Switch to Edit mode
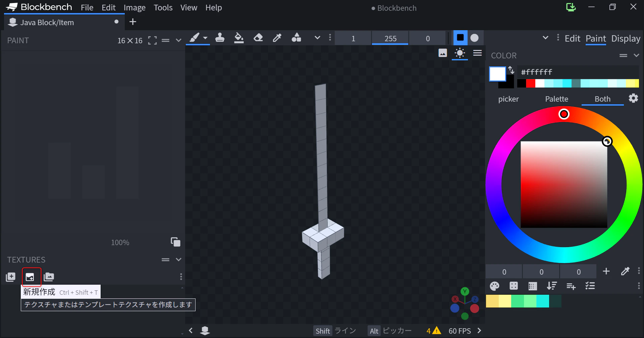The height and width of the screenshot is (338, 644). point(573,39)
